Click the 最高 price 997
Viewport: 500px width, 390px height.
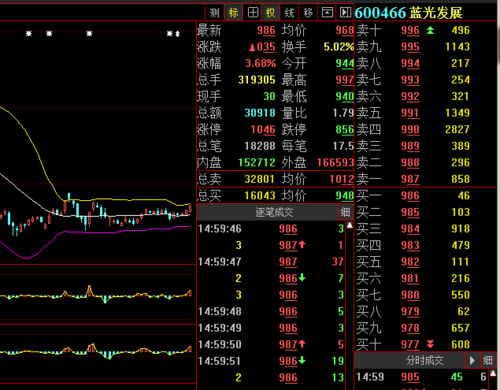pyautogui.click(x=345, y=80)
